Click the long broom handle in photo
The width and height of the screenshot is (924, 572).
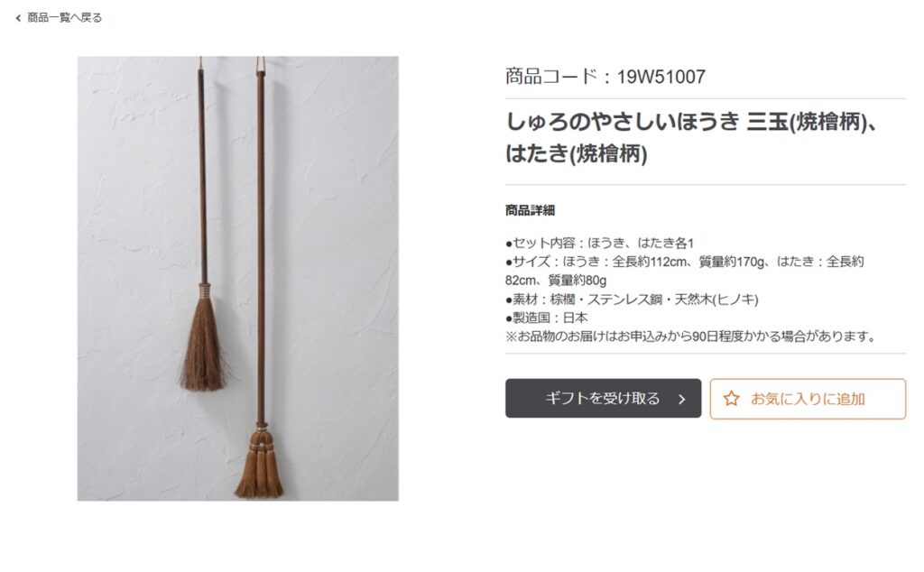click(x=260, y=246)
